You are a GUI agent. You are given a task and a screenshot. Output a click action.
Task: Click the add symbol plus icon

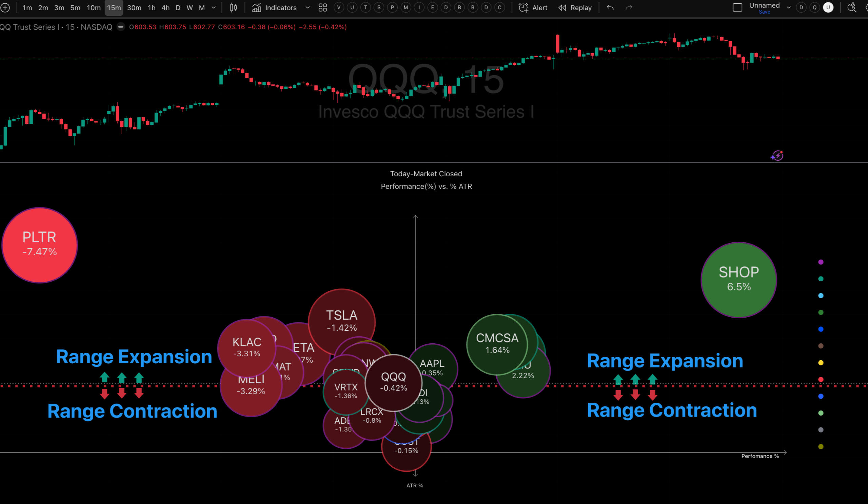(x=5, y=7)
